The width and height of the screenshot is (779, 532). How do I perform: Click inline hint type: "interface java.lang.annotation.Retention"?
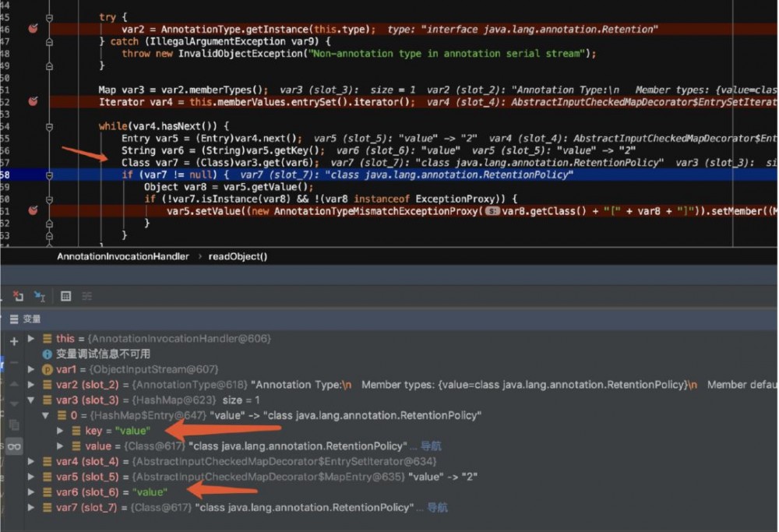click(x=523, y=30)
